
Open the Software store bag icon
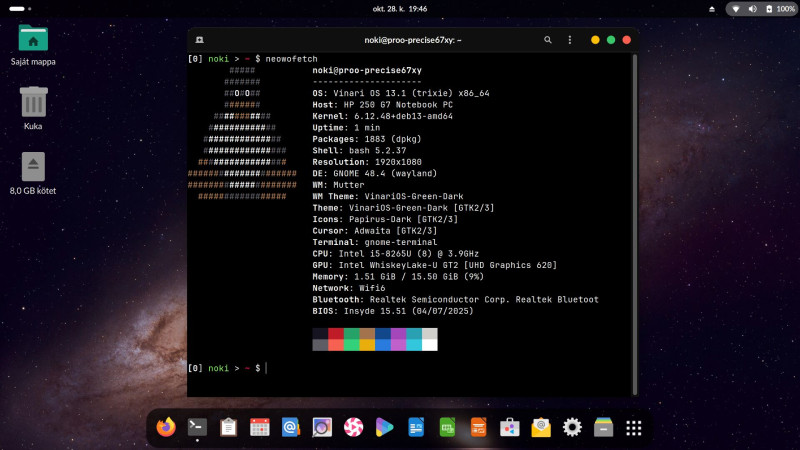pyautogui.click(x=509, y=427)
